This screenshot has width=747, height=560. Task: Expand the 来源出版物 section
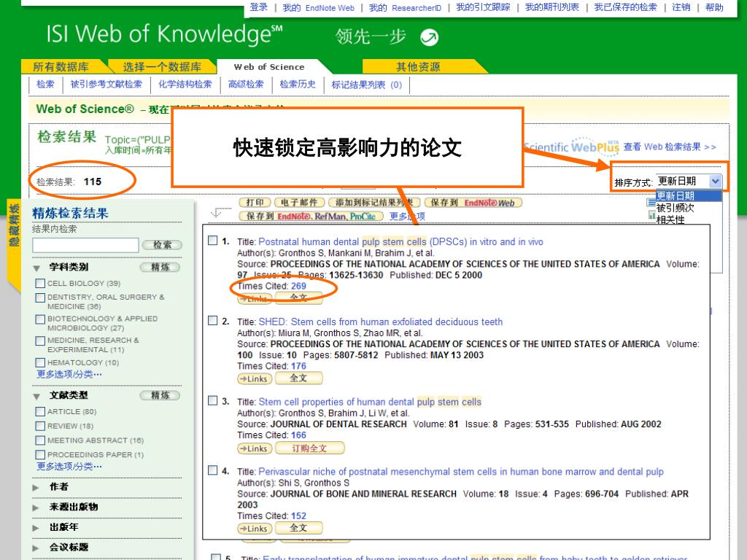(36, 507)
